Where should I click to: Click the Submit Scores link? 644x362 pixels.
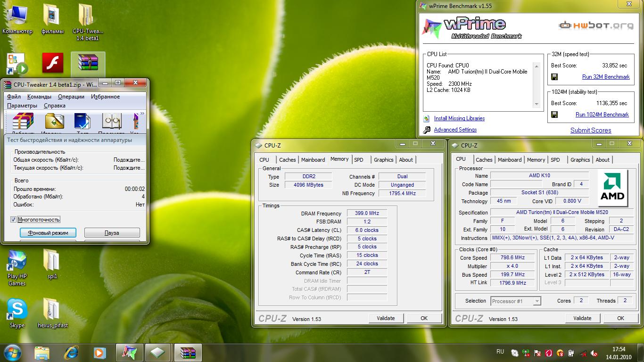click(x=591, y=131)
